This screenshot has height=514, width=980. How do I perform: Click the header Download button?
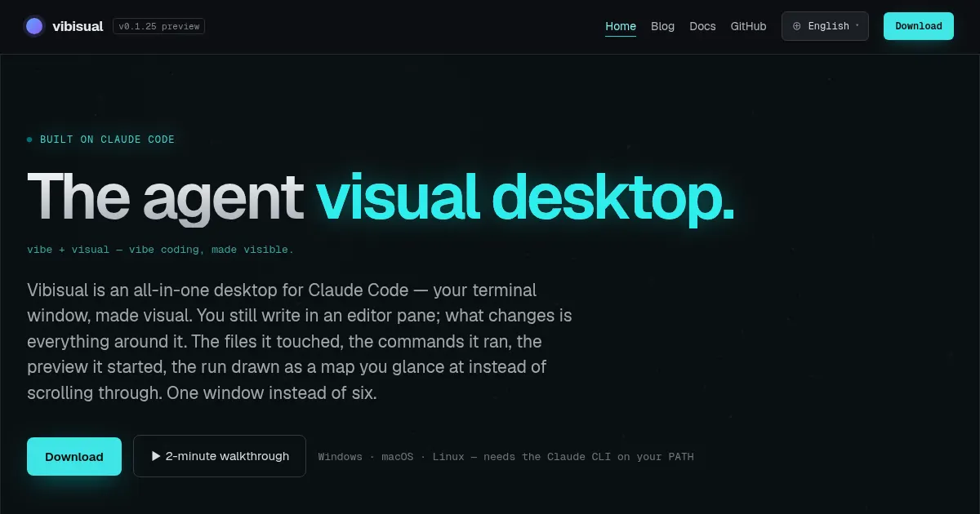[x=919, y=26]
